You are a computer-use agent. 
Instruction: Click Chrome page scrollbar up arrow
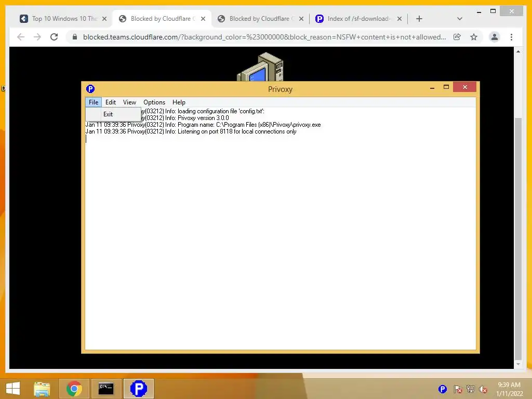coord(518,51)
